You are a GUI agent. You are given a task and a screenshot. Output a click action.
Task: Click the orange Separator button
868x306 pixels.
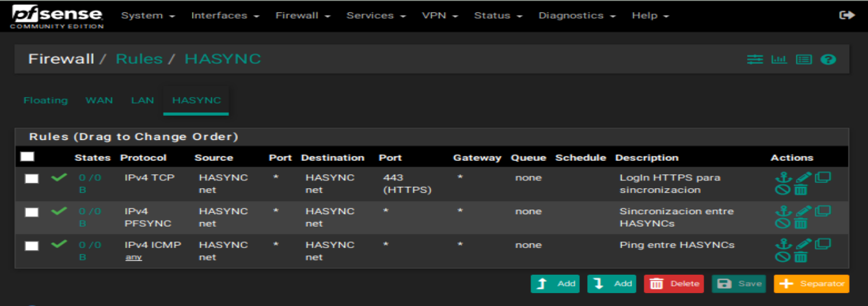(x=811, y=284)
